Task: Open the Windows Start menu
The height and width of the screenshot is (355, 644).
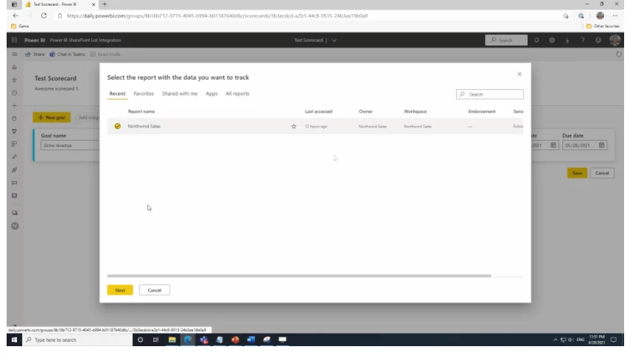Action: pyautogui.click(x=15, y=340)
